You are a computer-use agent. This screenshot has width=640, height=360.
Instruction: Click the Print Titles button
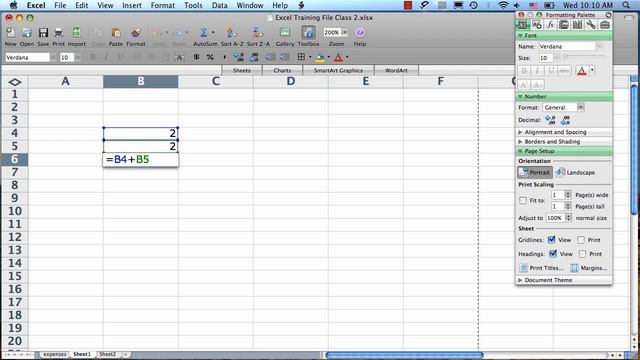click(541, 268)
